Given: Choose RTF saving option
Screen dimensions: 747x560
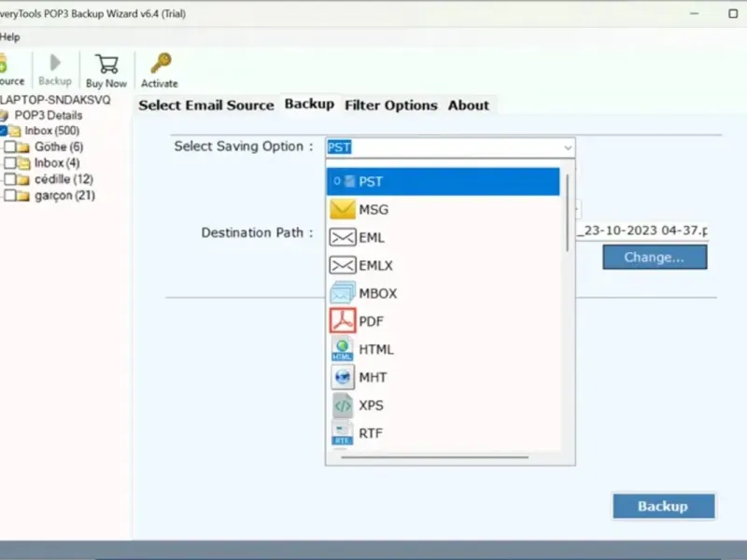Looking at the screenshot, I should pyautogui.click(x=443, y=433).
